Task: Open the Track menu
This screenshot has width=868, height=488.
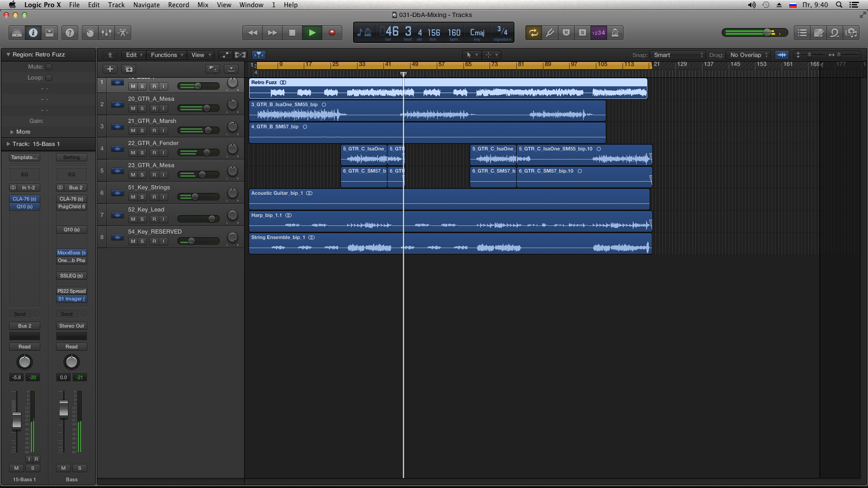Action: pyautogui.click(x=116, y=5)
